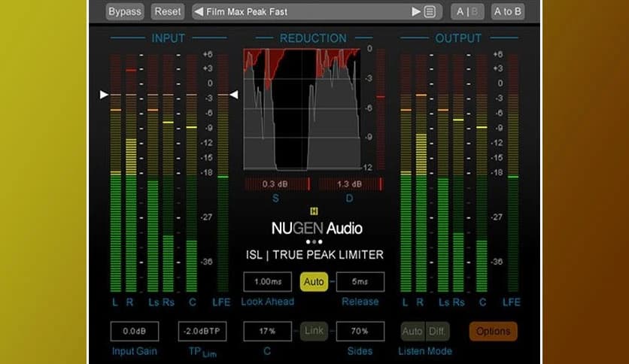Image resolution: width=629 pixels, height=364 pixels.
Task: Click the output C channel meter
Action: (482, 173)
